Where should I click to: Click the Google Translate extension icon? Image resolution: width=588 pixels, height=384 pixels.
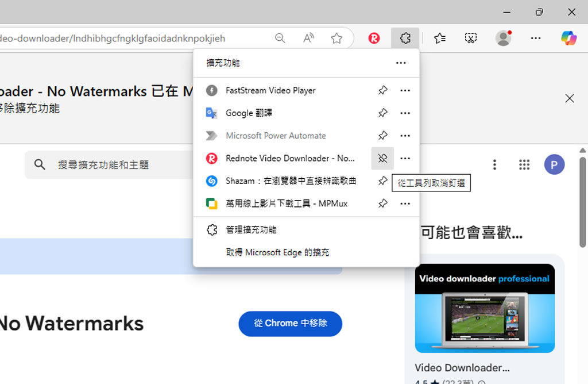[x=211, y=113]
